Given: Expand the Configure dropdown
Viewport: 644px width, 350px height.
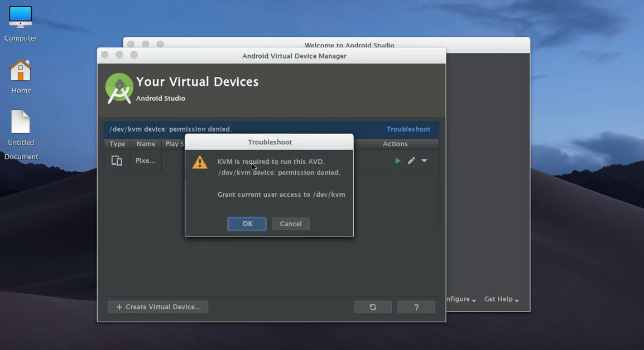Looking at the screenshot, I should tap(459, 299).
